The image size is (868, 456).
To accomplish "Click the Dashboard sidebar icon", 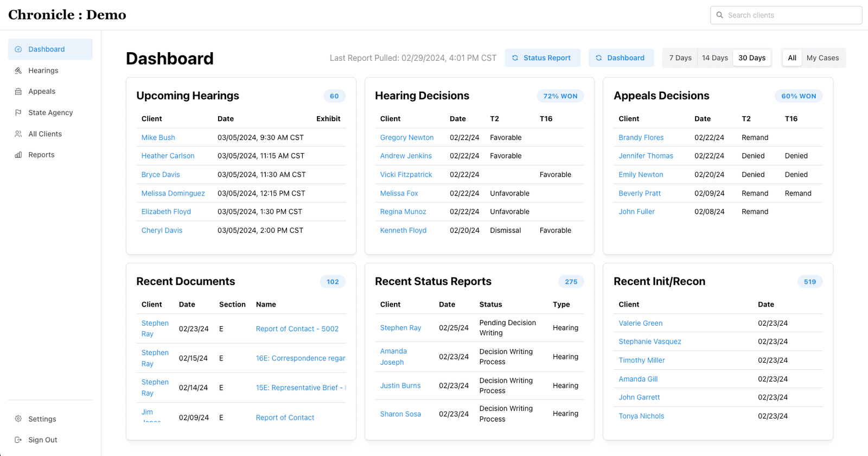I will pyautogui.click(x=18, y=49).
